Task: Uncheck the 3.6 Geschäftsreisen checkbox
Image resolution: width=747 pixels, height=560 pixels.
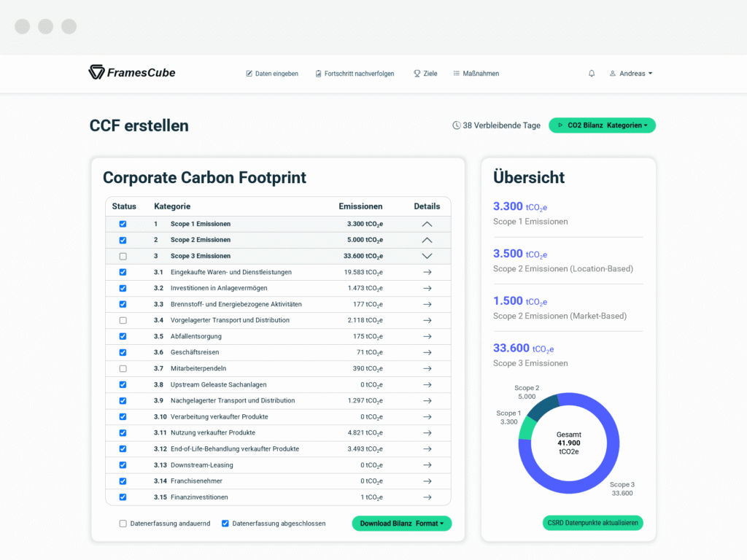Action: 123,352
